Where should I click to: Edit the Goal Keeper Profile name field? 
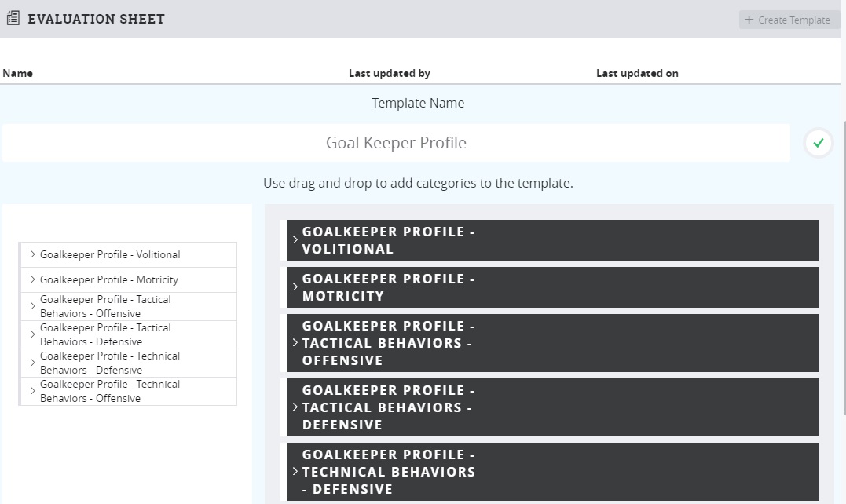pos(396,143)
